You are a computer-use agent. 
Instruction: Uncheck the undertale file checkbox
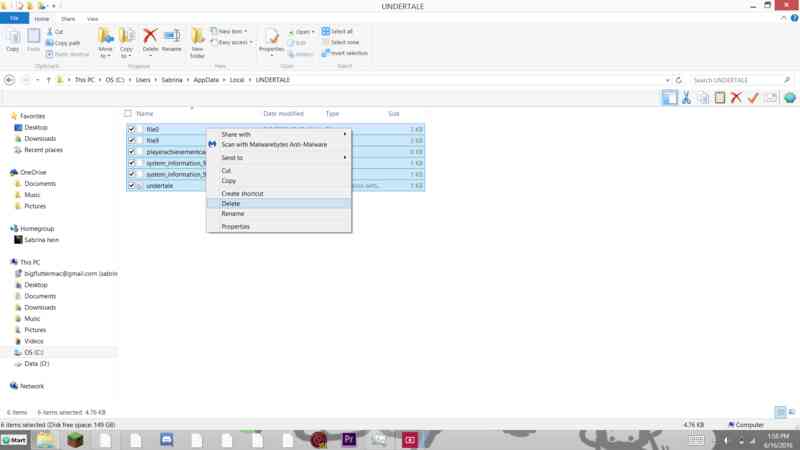[x=132, y=186]
